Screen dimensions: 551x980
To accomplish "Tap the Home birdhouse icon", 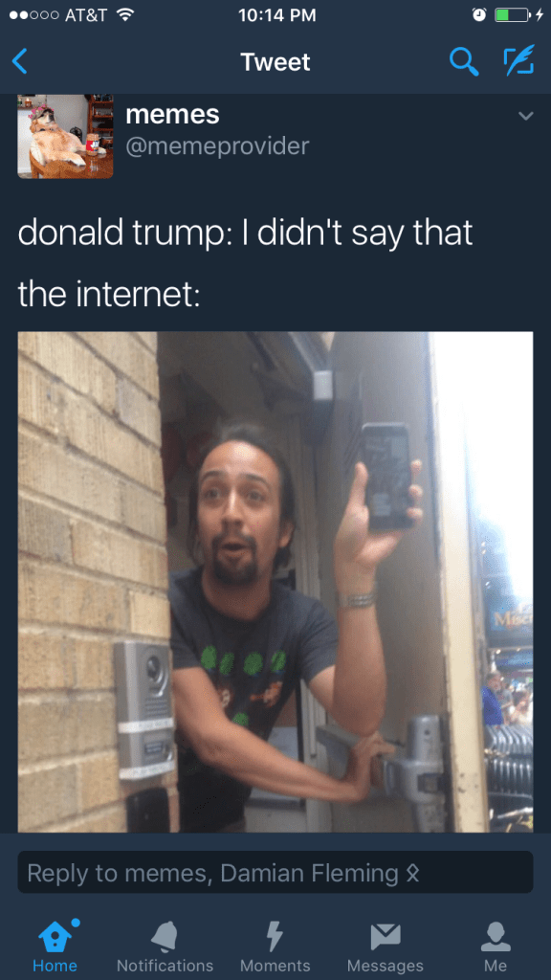I will coord(56,936).
